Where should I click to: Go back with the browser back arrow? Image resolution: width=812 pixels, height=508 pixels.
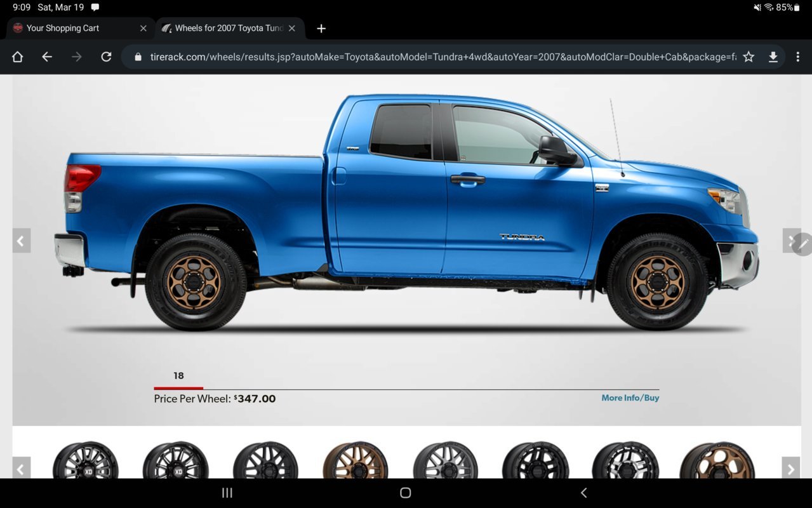(47, 57)
